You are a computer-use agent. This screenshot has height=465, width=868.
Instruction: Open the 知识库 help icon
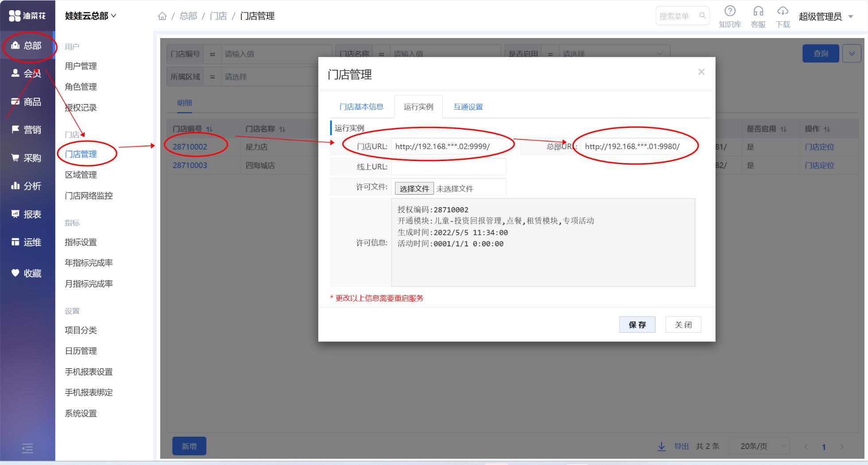(x=730, y=17)
